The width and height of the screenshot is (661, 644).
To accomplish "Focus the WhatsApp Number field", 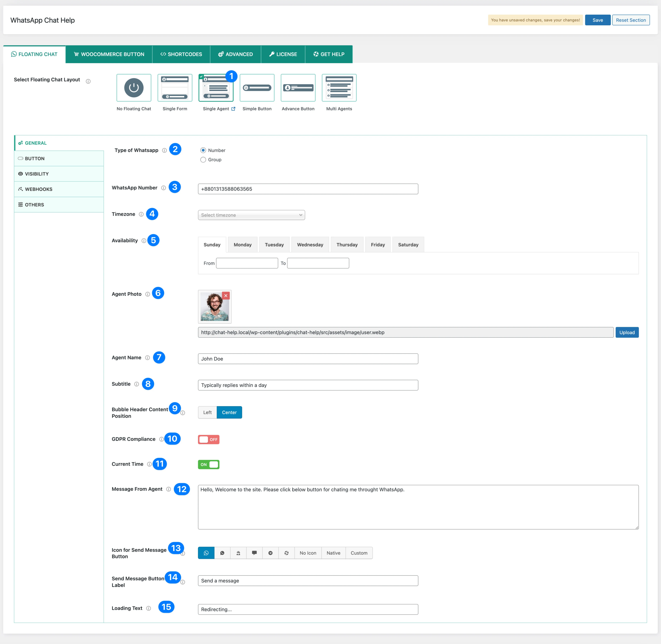I will (308, 189).
